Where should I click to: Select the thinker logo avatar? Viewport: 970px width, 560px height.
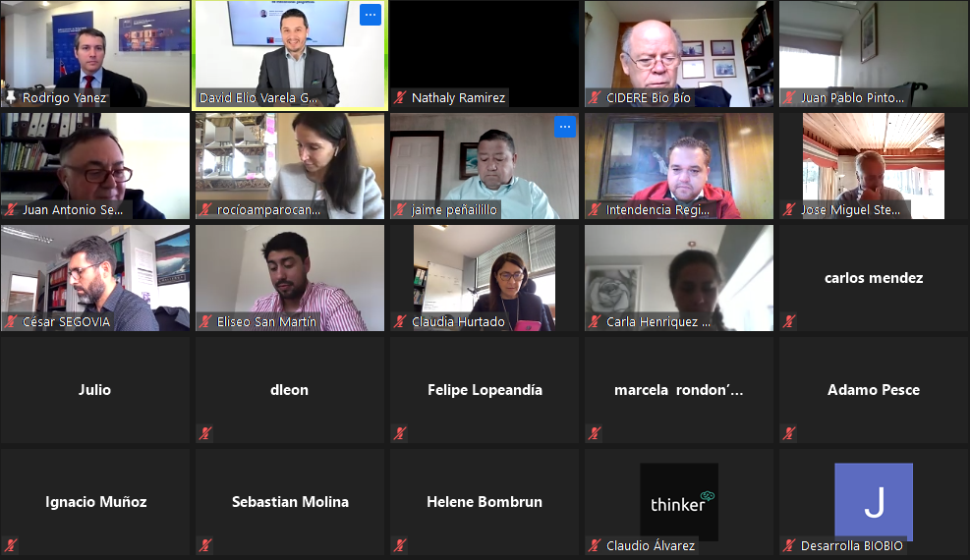click(x=679, y=501)
